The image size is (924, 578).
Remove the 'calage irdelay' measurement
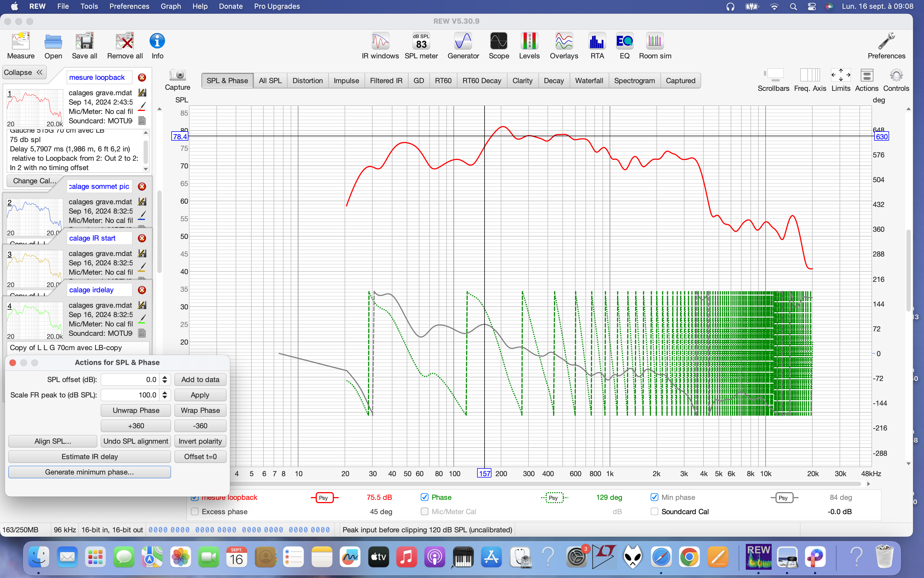[142, 290]
